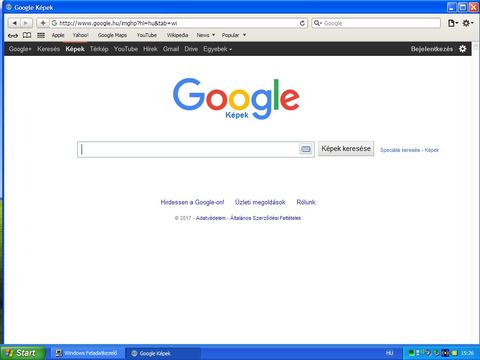Select Képek in the Google bar
The image size is (480, 360).
coord(75,49)
